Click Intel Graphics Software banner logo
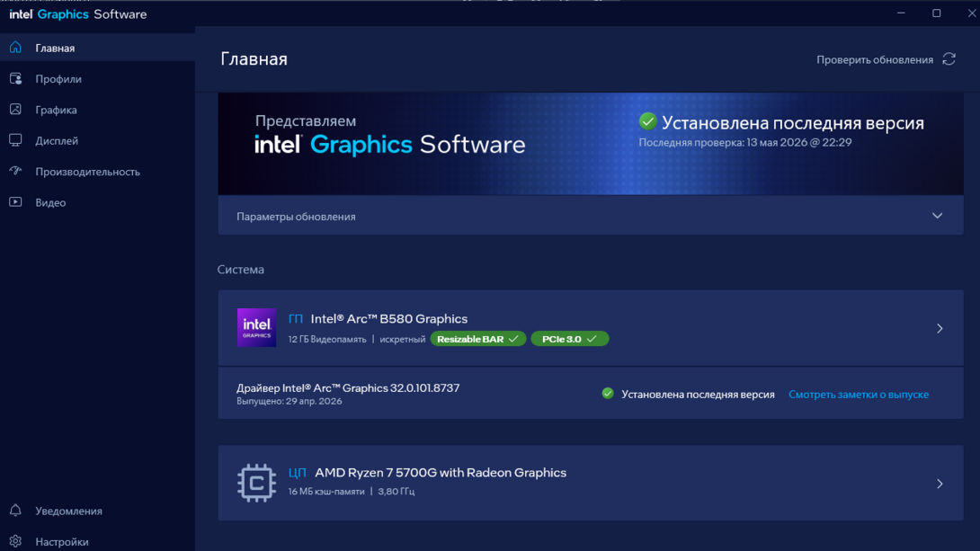Screen dimensions: 980x551 pos(390,145)
